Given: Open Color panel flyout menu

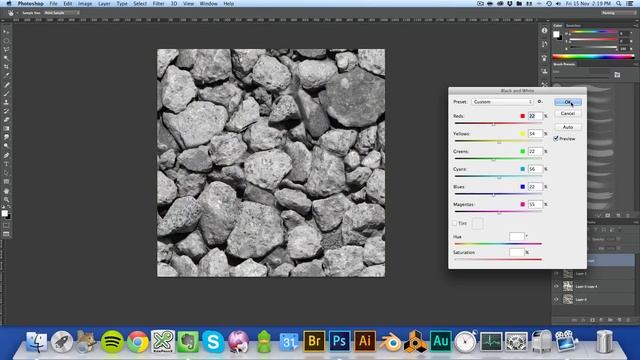Looking at the screenshot, I should pyautogui.click(x=636, y=25).
